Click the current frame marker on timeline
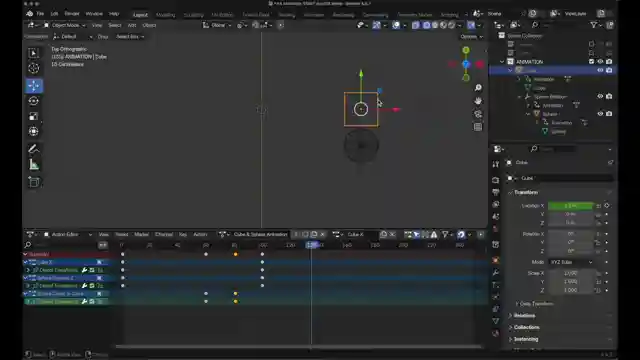The width and height of the screenshot is (640, 360). tap(312, 245)
